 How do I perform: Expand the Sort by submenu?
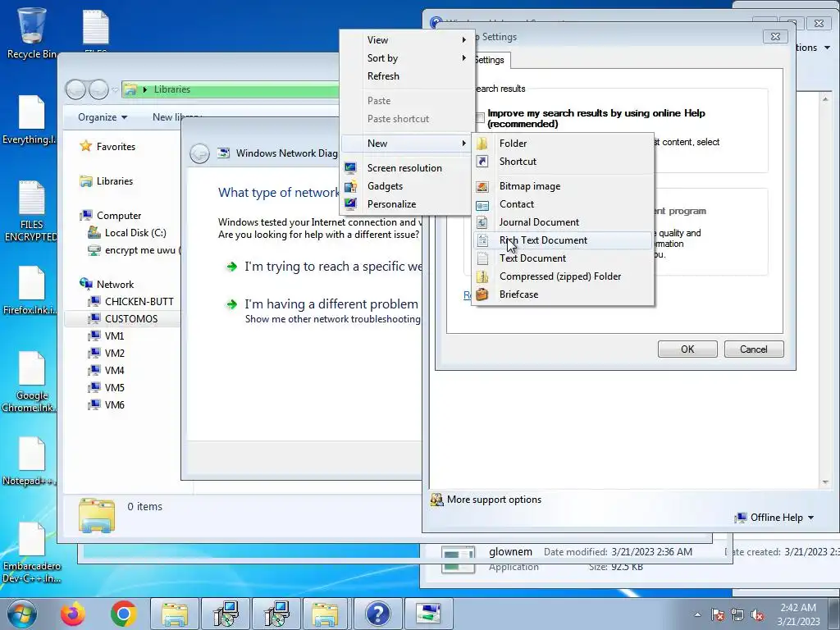(x=407, y=58)
